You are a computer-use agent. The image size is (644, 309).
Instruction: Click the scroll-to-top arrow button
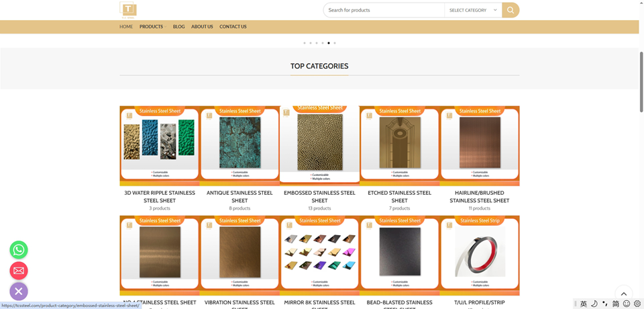[x=623, y=294]
